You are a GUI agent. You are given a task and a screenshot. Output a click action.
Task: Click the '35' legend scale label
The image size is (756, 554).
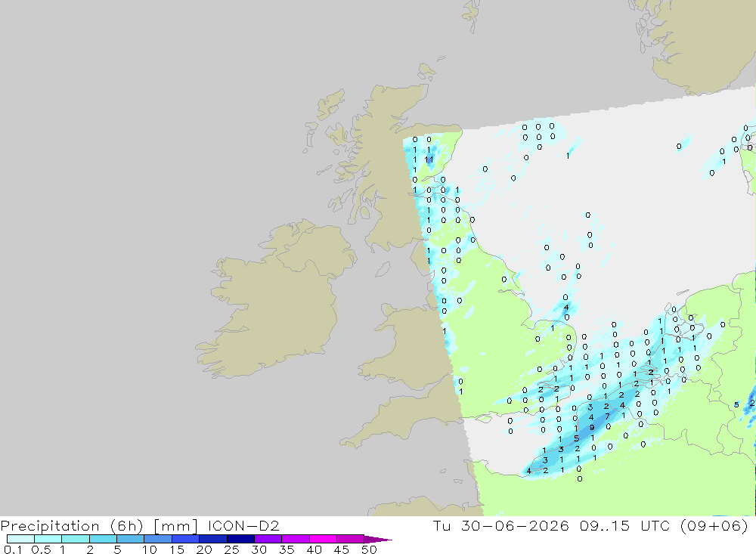(x=287, y=549)
